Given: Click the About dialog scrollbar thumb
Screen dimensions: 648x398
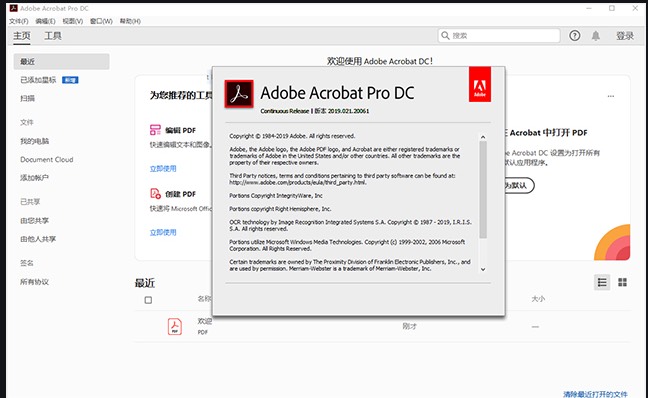Looking at the screenshot, I should tap(483, 190).
